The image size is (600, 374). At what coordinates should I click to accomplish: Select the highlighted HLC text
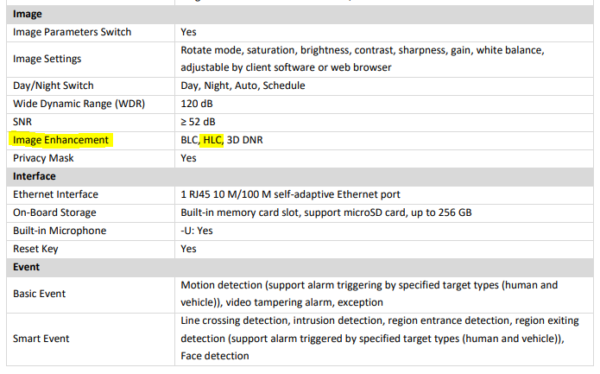pyautogui.click(x=213, y=140)
